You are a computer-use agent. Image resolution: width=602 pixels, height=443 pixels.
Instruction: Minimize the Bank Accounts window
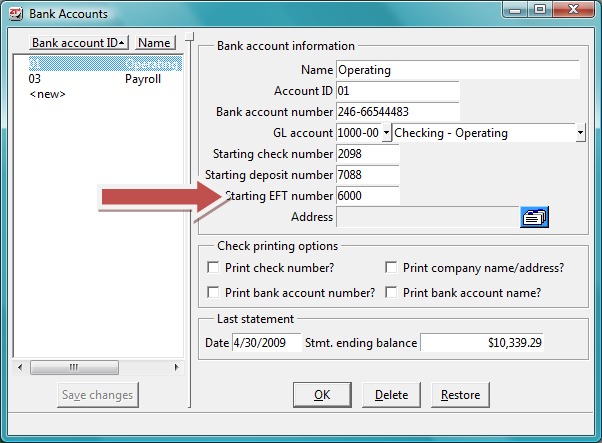tap(515, 10)
